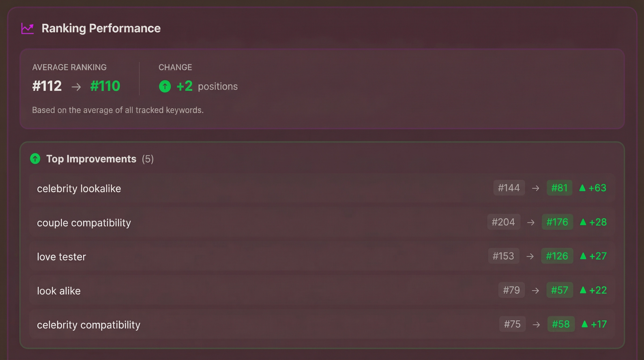This screenshot has width=644, height=360.
Task: Click the look alike keyword
Action: click(x=59, y=291)
